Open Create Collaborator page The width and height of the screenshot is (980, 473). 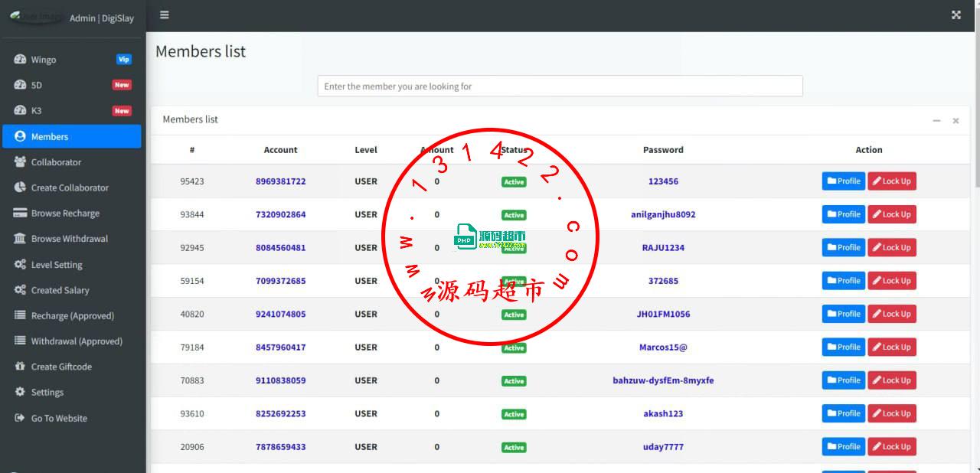click(x=73, y=188)
